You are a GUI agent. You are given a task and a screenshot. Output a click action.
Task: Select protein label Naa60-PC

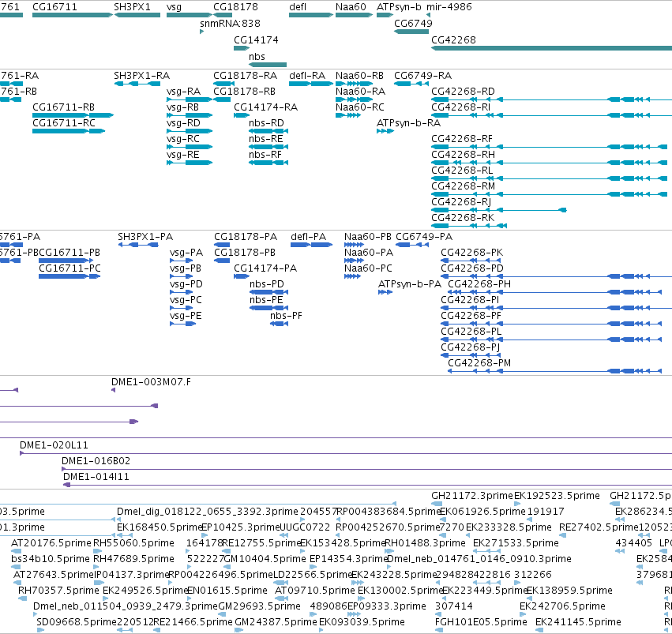click(x=368, y=268)
